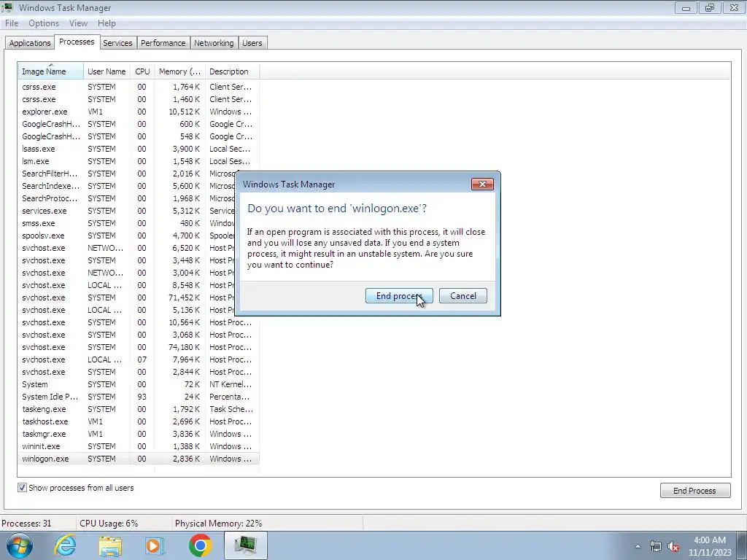Sort by the User Name column header

coord(107,71)
